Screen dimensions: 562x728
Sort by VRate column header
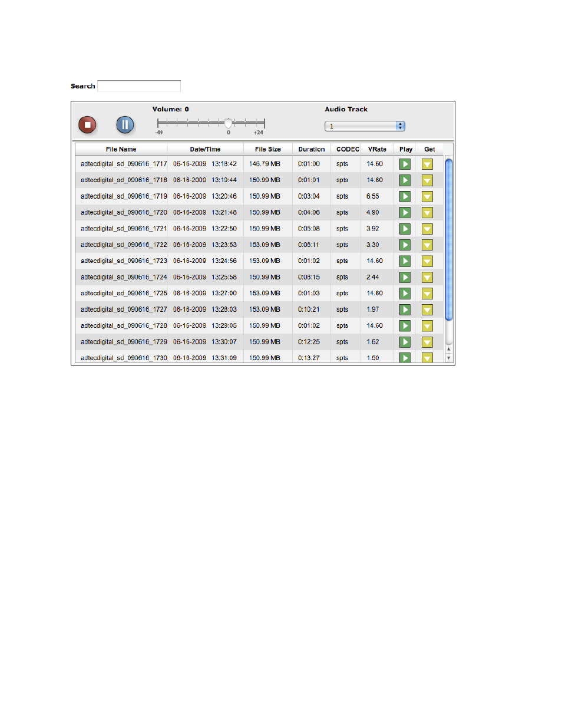pyautogui.click(x=377, y=150)
